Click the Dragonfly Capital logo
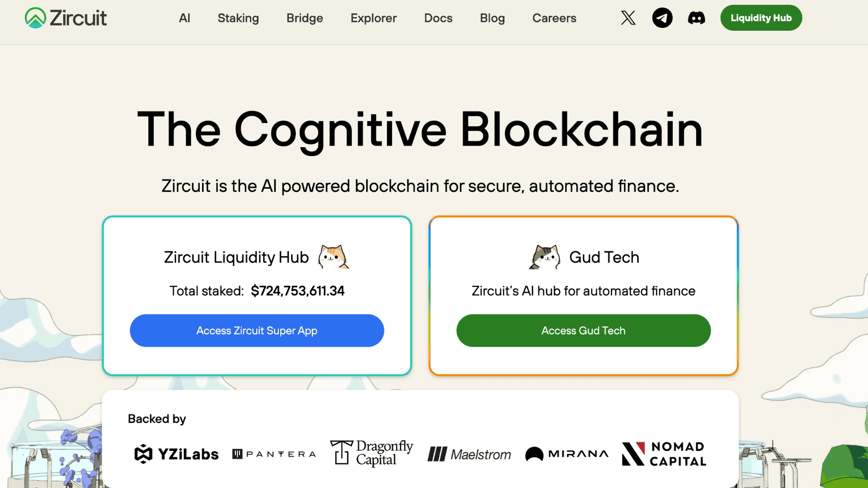 372,453
